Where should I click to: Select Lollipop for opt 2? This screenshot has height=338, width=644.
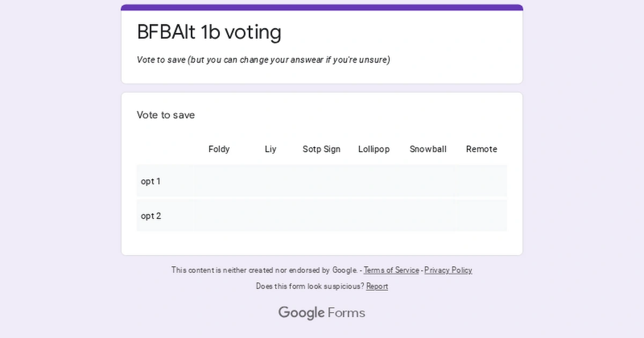(x=374, y=216)
